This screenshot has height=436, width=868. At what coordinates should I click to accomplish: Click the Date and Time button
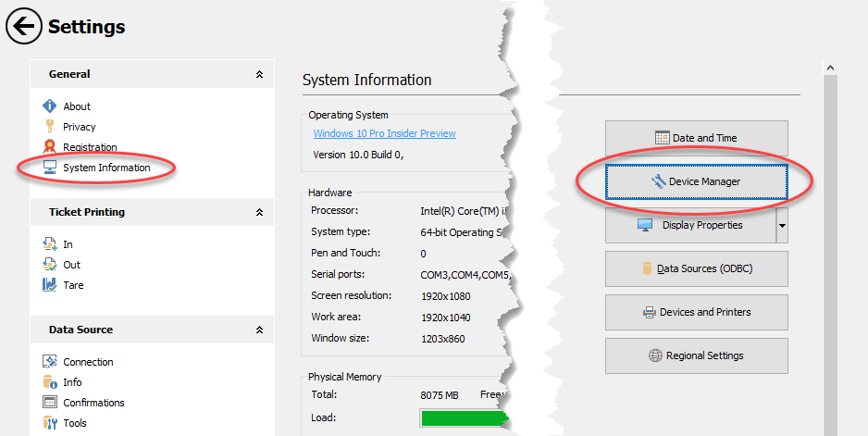click(x=696, y=138)
